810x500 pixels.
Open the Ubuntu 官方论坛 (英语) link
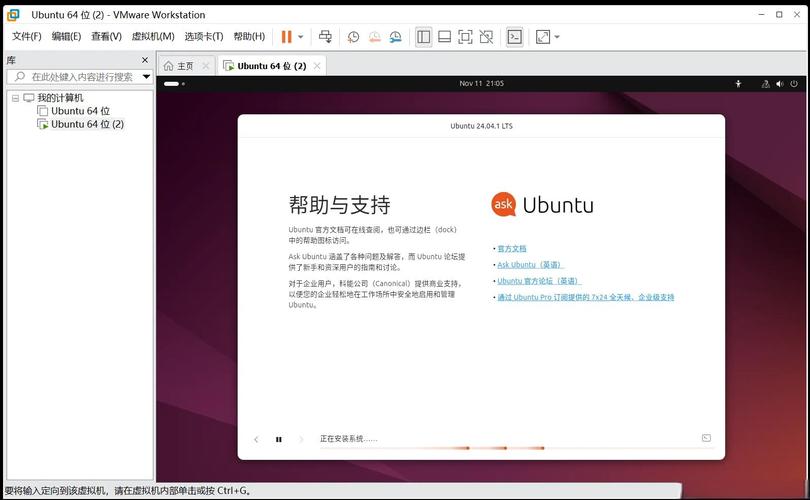point(539,281)
